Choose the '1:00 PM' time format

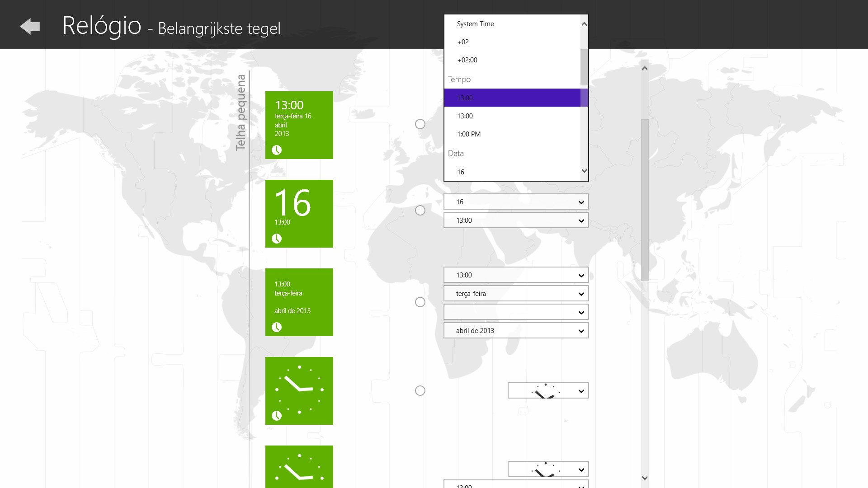point(512,134)
